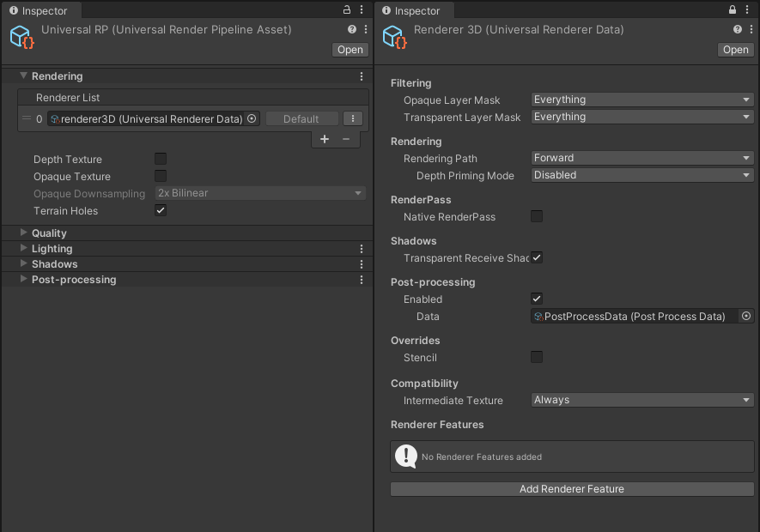Select the left Inspector tab
Image resolution: width=760 pixels, height=532 pixels.
pos(40,10)
